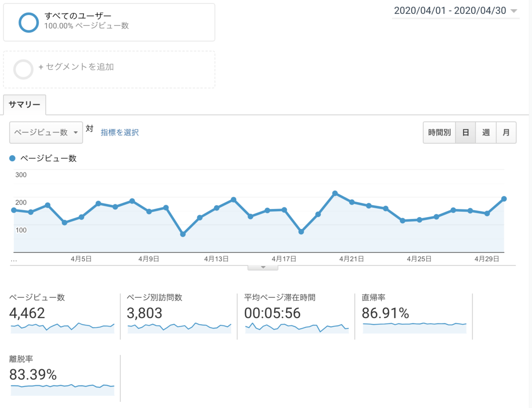The width and height of the screenshot is (532, 408).
Task: Open the ページビュー数 metric sparkline card
Action: point(62,310)
